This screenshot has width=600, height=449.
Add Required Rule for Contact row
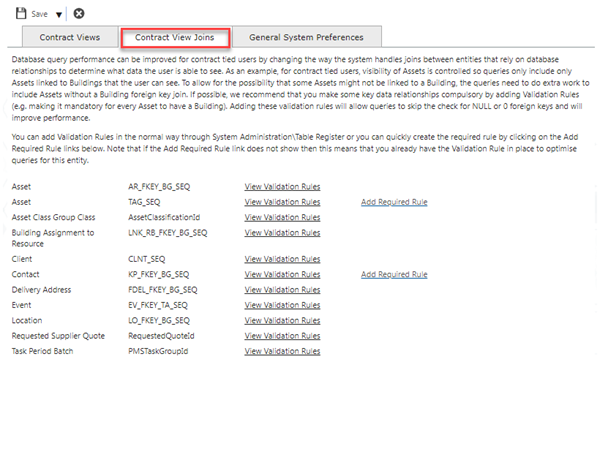(x=394, y=273)
